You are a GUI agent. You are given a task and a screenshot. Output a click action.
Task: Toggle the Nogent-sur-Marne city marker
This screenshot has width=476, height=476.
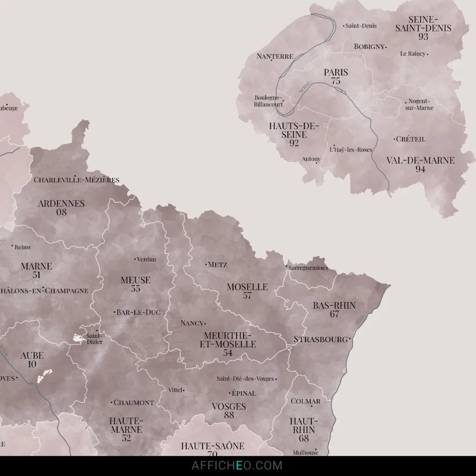pos(406,103)
